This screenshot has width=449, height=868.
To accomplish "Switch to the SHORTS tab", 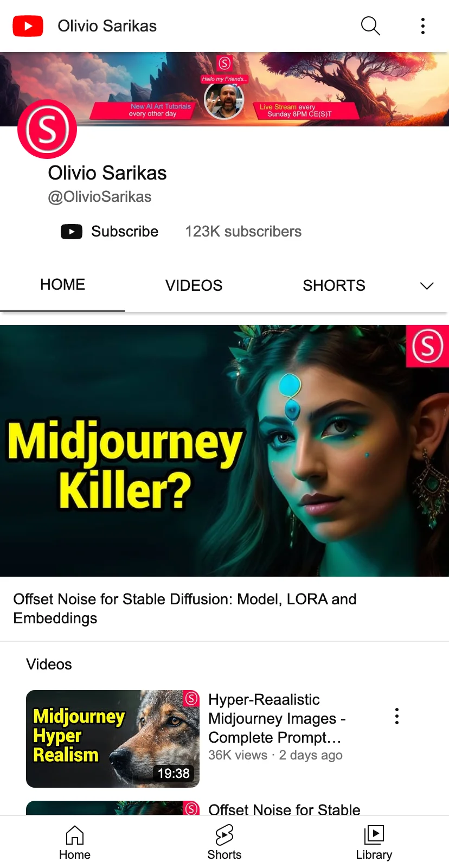I will [334, 285].
